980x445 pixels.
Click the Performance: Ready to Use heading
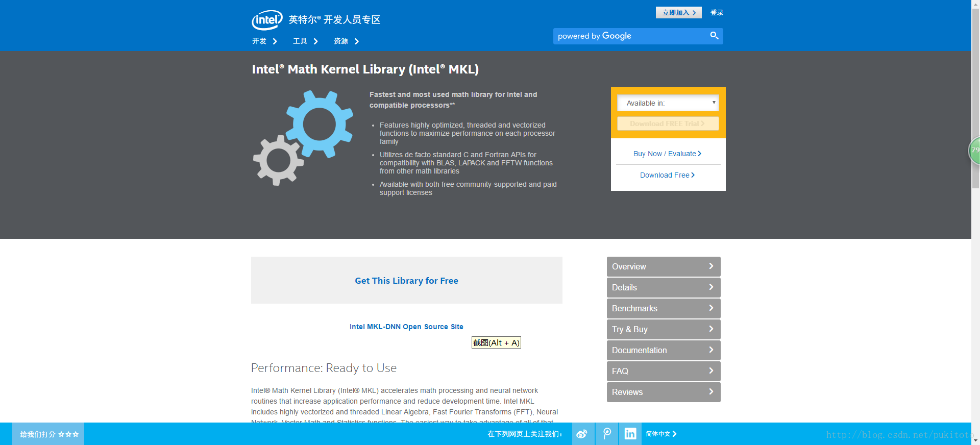[x=324, y=368]
